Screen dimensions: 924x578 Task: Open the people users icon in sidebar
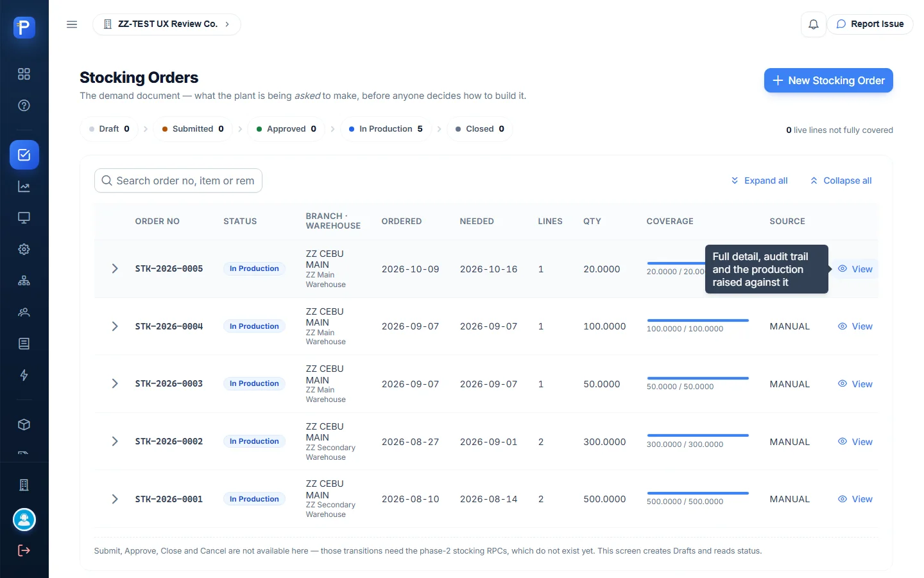tap(24, 312)
